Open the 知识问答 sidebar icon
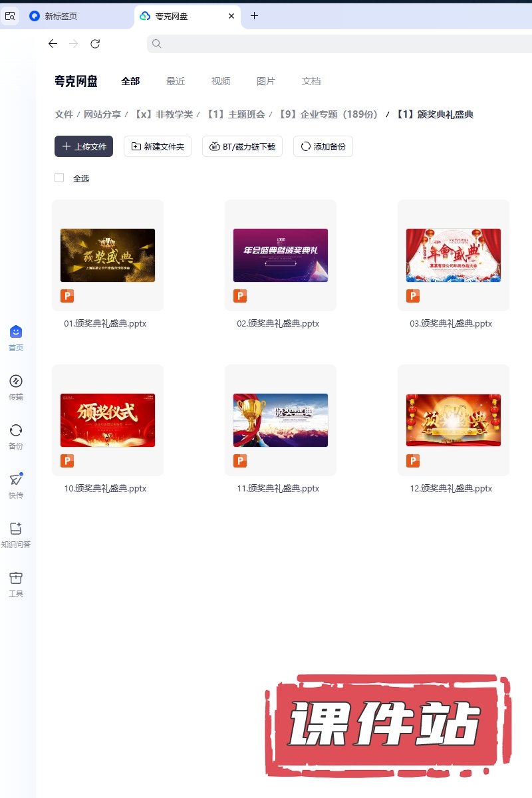 16,529
